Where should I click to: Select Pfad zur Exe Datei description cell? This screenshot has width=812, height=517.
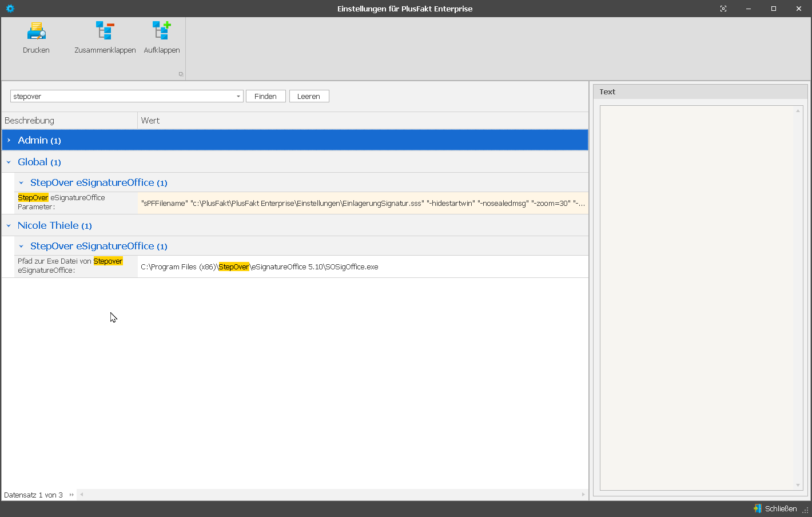click(76, 267)
